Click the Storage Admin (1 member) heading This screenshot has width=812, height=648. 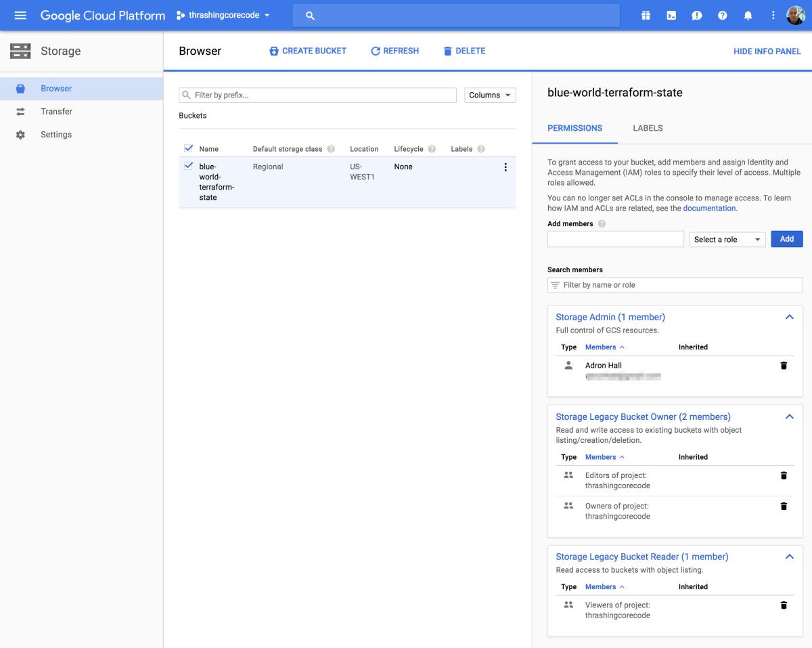(610, 317)
